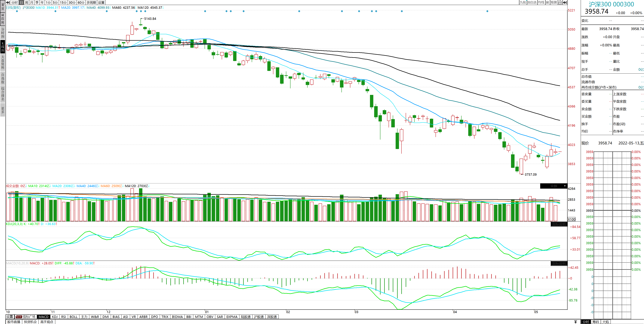Toggle the 预测 forecast overlay

tap(554, 3)
